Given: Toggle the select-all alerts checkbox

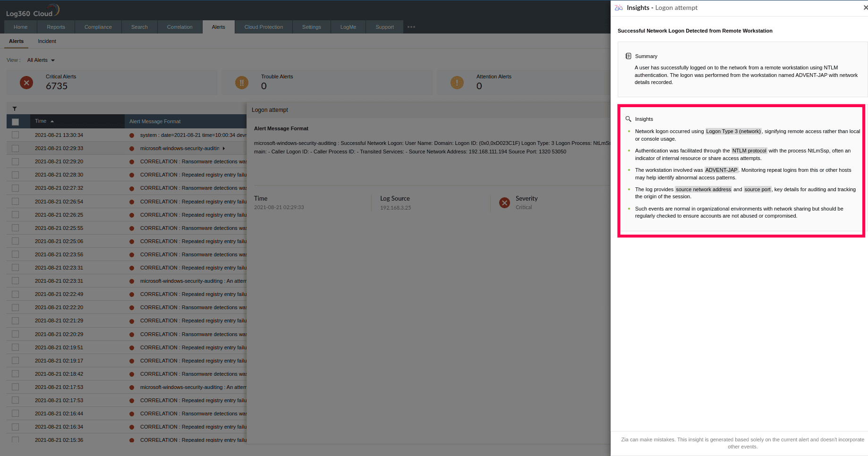Looking at the screenshot, I should (15, 122).
